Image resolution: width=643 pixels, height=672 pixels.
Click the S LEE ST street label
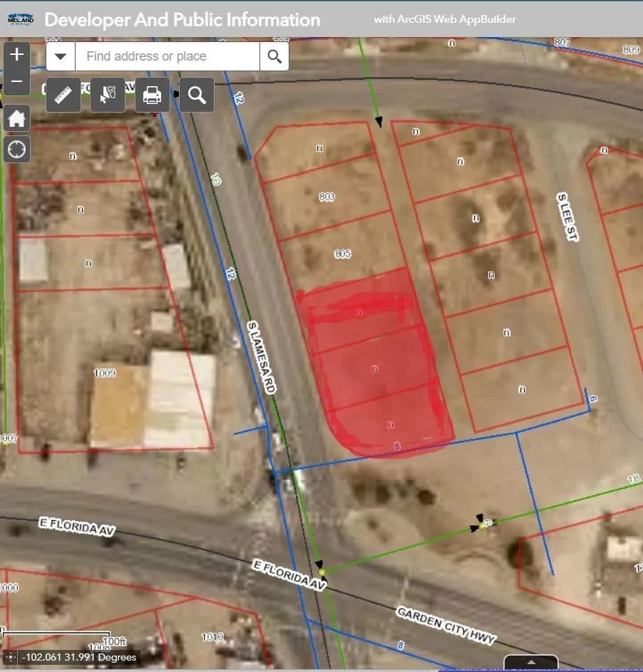pos(567,217)
